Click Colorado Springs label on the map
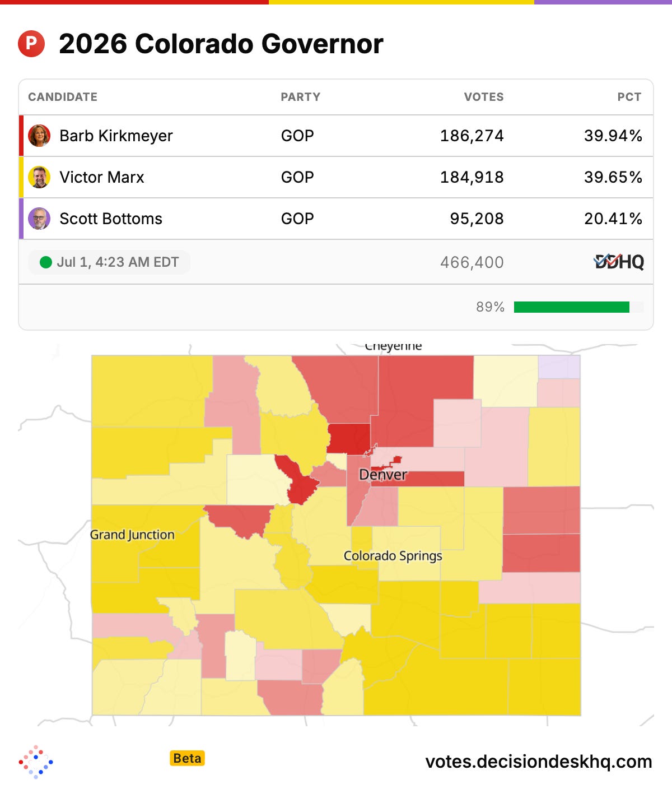Image resolution: width=672 pixels, height=798 pixels. 393,556
